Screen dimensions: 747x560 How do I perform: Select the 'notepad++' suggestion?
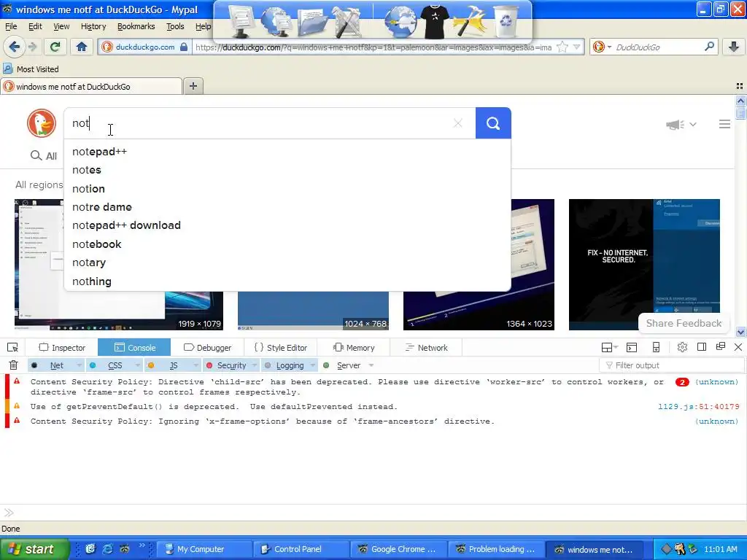pyautogui.click(x=287, y=152)
